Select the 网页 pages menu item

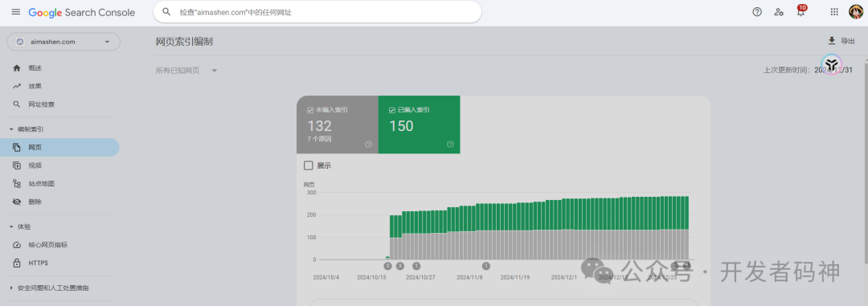(59, 147)
